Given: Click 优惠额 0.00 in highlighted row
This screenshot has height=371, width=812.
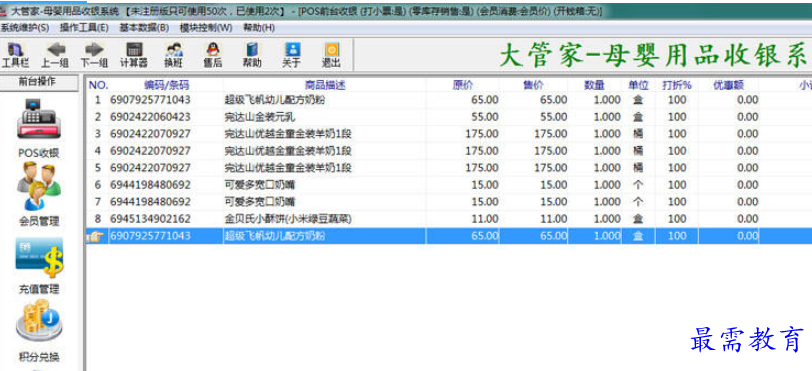Looking at the screenshot, I should (x=747, y=236).
